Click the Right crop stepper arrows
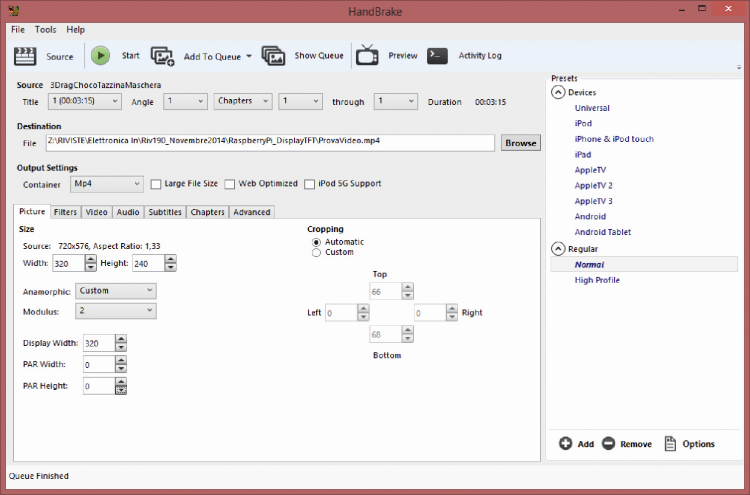Image resolution: width=750 pixels, height=495 pixels. tap(452, 313)
